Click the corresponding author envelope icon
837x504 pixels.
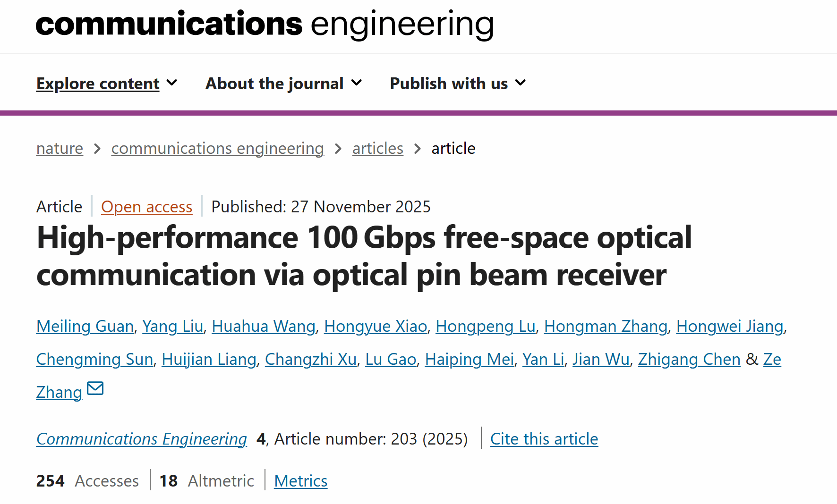95,388
